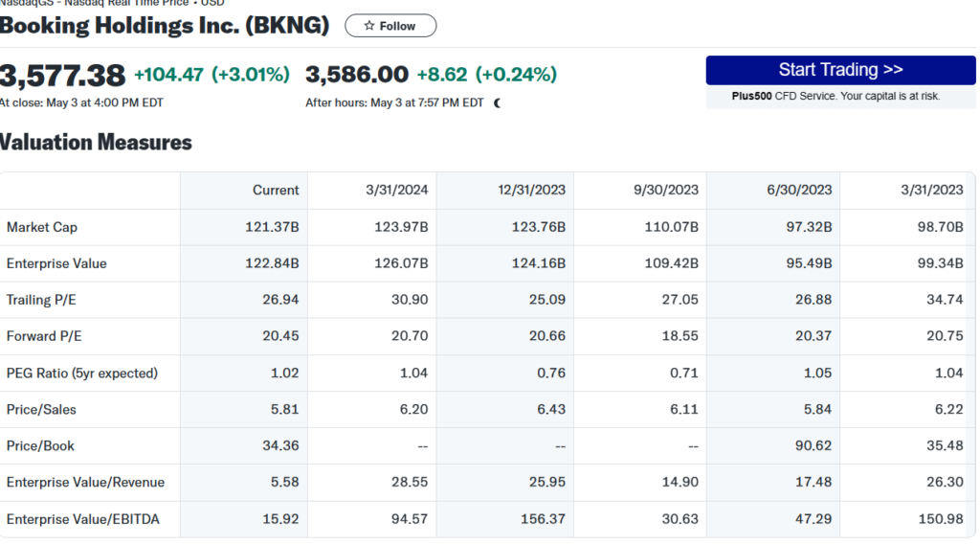Viewport: 980px width, 544px height.
Task: Click the Market Cap row label
Action: point(42,227)
